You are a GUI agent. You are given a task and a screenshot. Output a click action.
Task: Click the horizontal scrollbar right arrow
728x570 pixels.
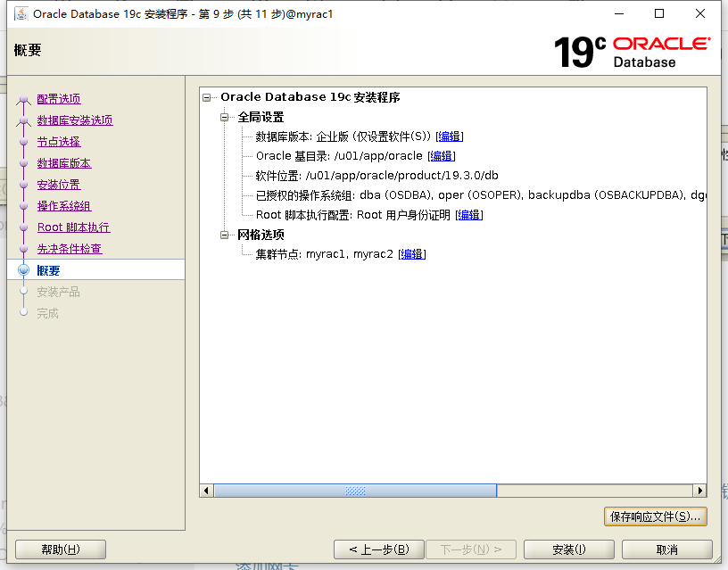[x=699, y=491]
